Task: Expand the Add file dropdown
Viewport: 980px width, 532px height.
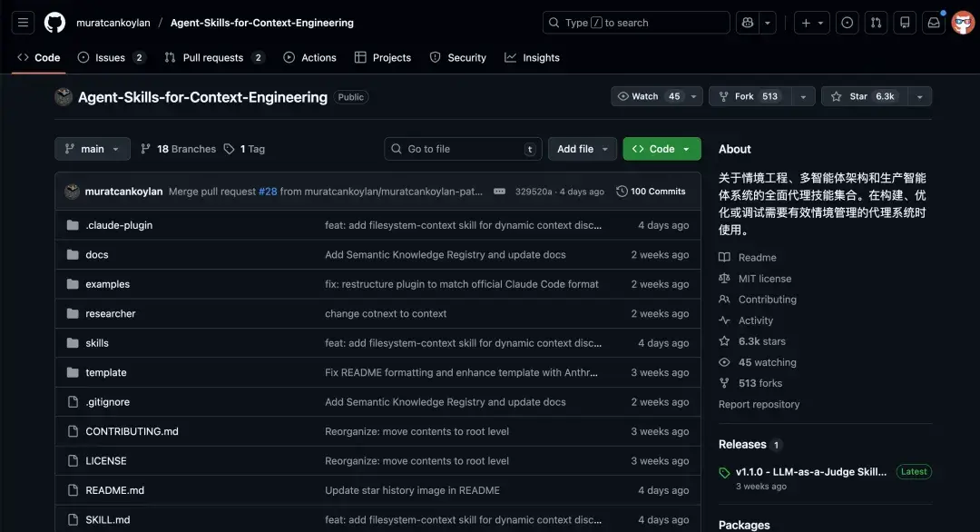Action: [x=582, y=149]
